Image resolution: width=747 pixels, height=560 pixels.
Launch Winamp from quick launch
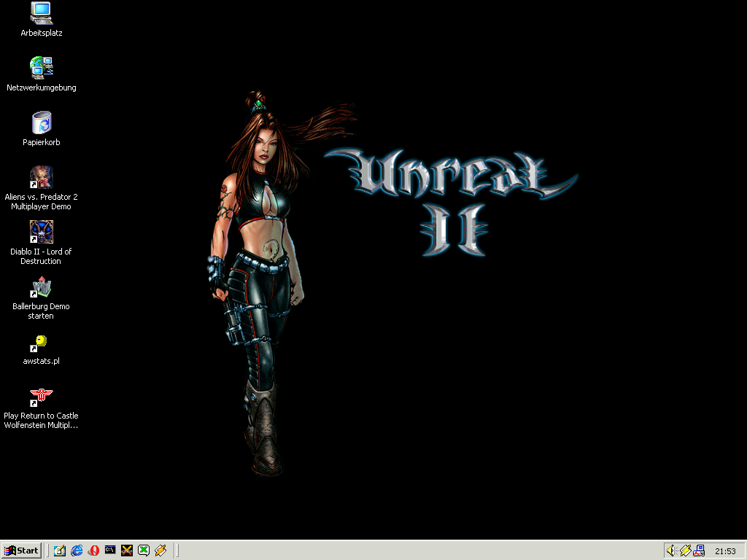point(160,551)
